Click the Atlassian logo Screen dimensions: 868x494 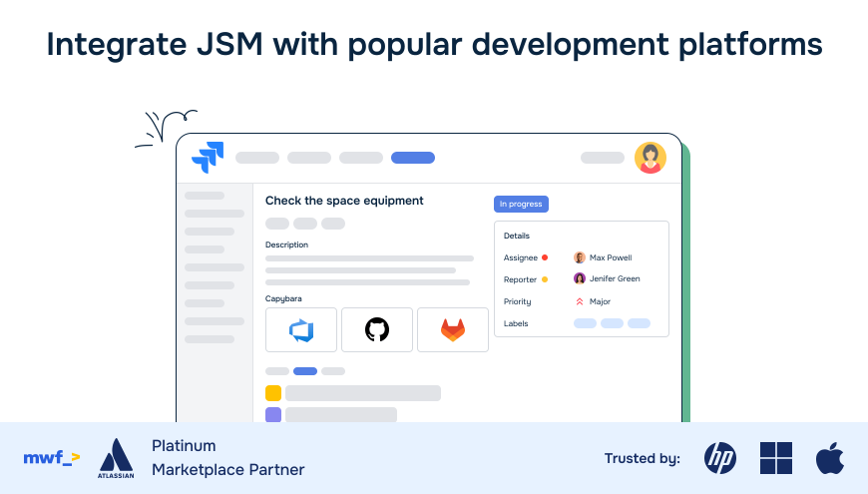116,458
